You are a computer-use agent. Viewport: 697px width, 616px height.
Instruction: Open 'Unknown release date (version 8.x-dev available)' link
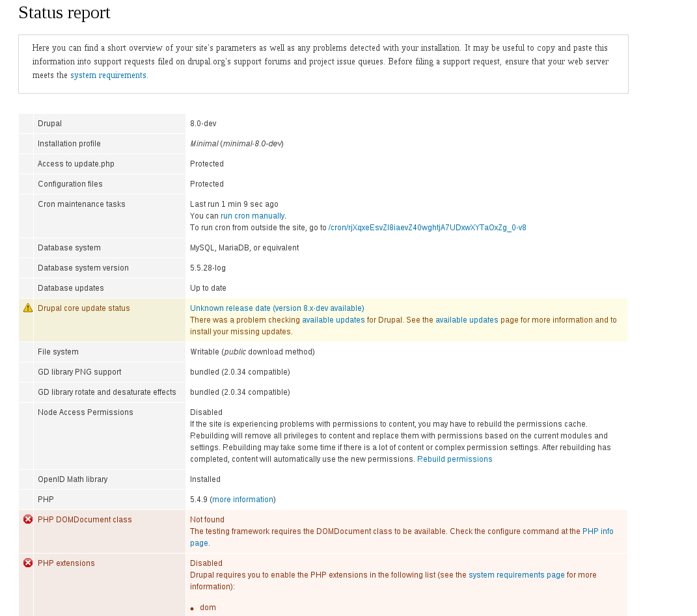pyautogui.click(x=277, y=308)
